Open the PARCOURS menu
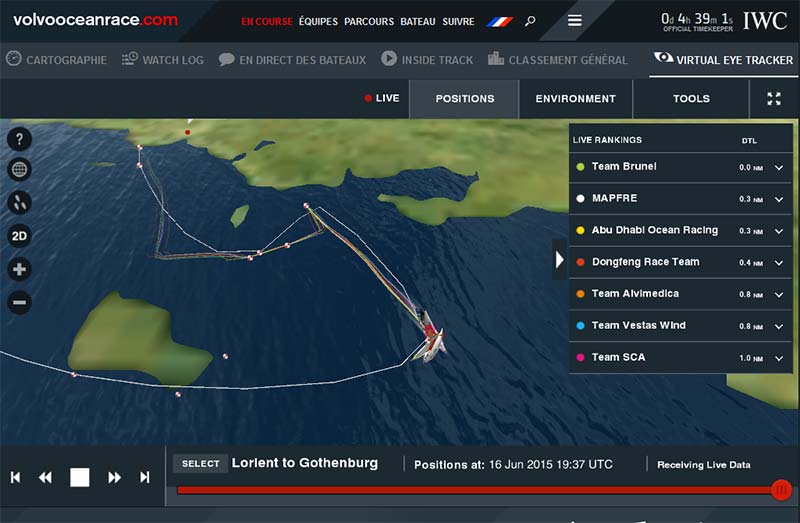This screenshot has width=800, height=523. point(369,21)
